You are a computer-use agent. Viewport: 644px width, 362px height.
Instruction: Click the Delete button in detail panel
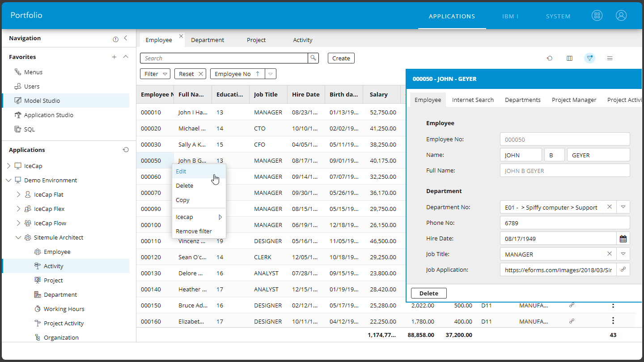pos(428,293)
